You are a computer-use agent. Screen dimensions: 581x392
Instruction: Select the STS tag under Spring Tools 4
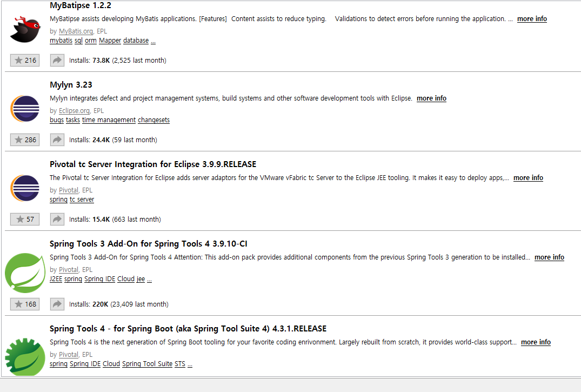pyautogui.click(x=180, y=364)
